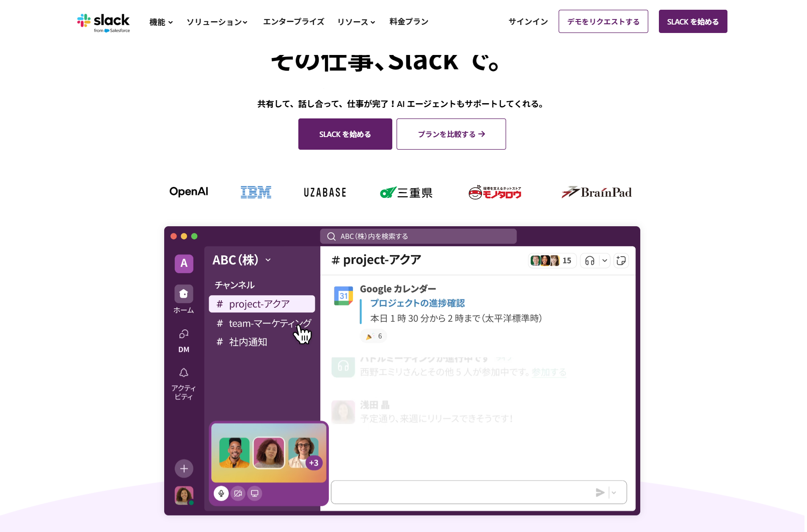This screenshot has height=532, width=807.
Task: Open the 料金プラン menu item
Action: [x=409, y=22]
